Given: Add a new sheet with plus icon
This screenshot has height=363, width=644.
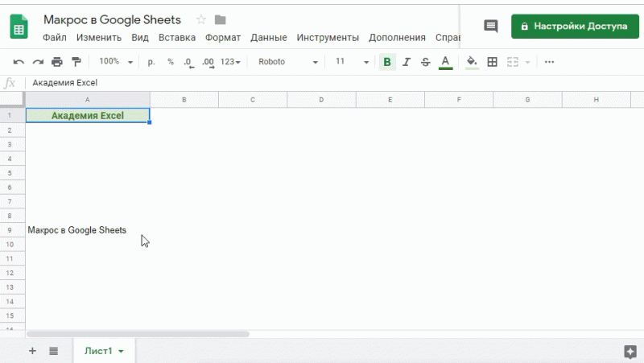Looking at the screenshot, I should tap(32, 351).
